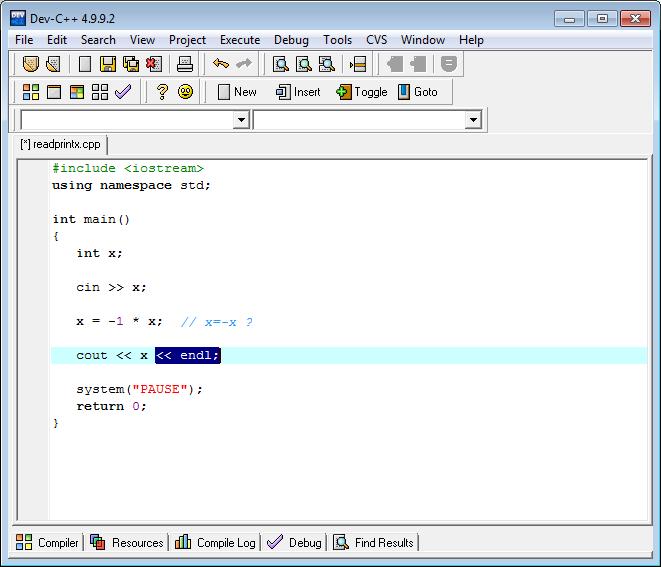Save the file with the floppy disk icon

(108, 64)
